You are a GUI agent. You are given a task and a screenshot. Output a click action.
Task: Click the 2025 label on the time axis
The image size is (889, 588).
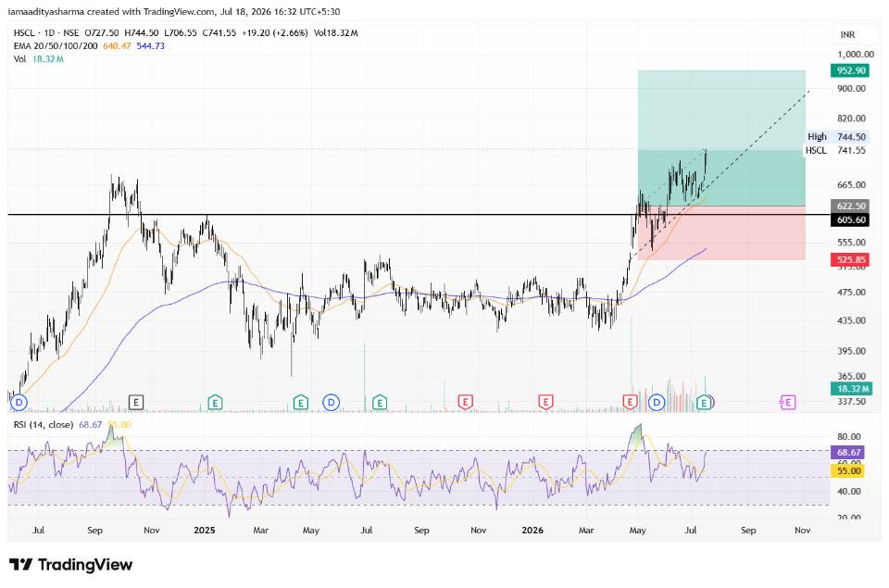[205, 531]
